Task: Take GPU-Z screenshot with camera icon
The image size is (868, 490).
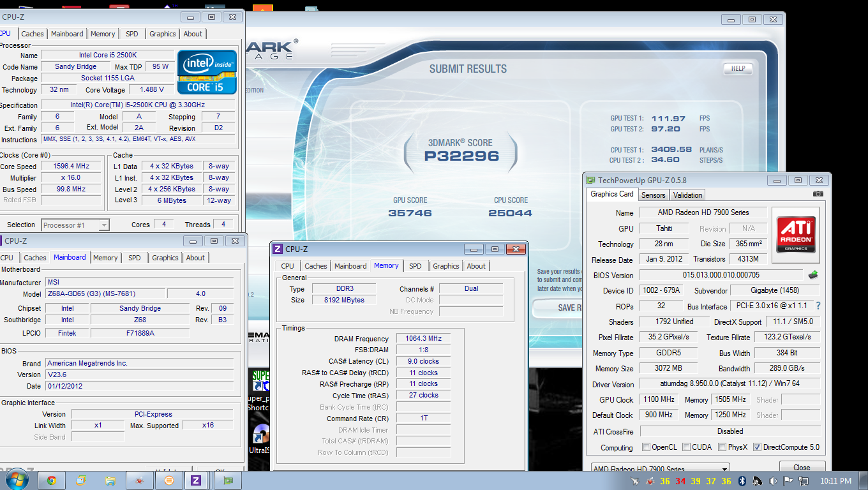Action: tap(818, 194)
